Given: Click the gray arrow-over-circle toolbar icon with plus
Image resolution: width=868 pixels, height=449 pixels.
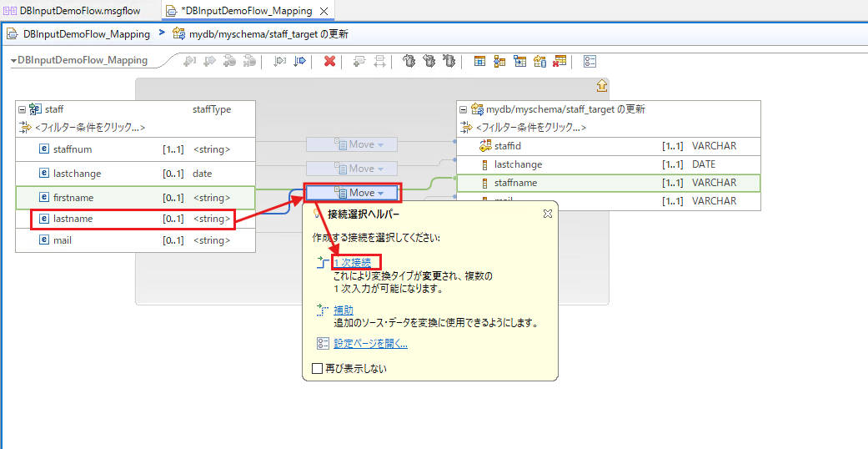Looking at the screenshot, I should tap(229, 62).
